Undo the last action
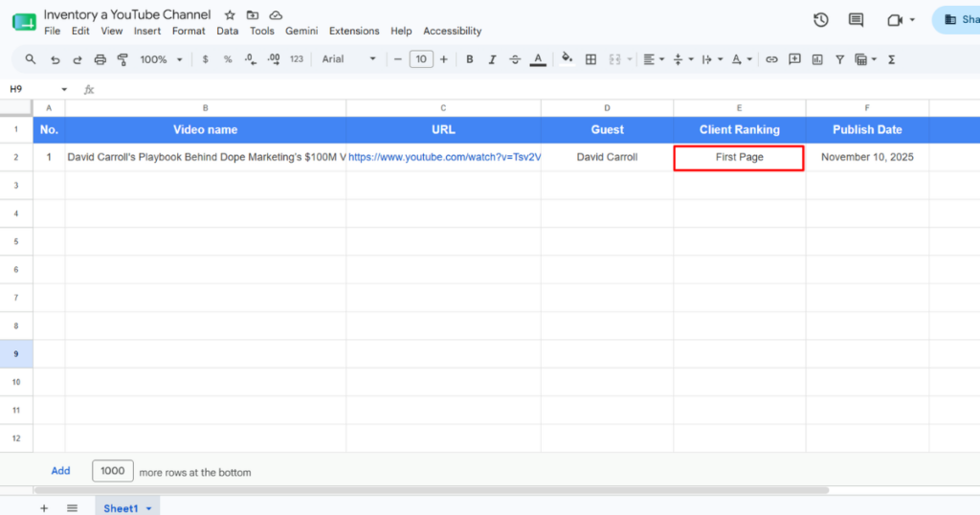 (x=55, y=59)
